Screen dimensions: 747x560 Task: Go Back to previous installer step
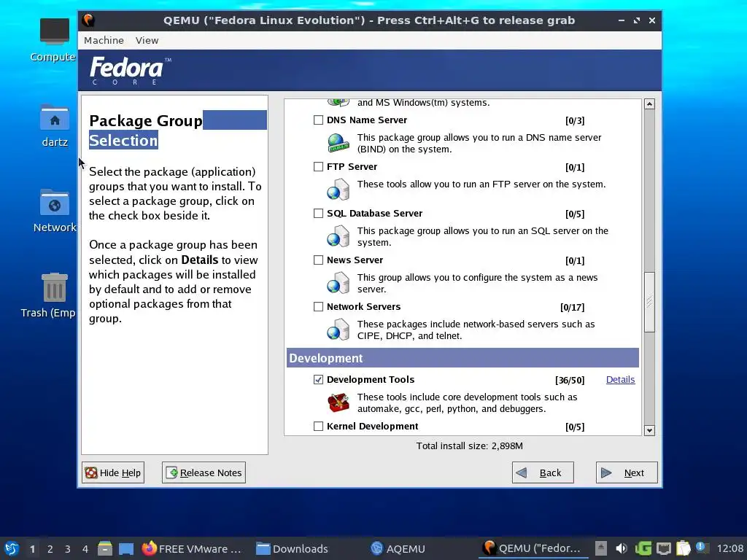point(543,472)
